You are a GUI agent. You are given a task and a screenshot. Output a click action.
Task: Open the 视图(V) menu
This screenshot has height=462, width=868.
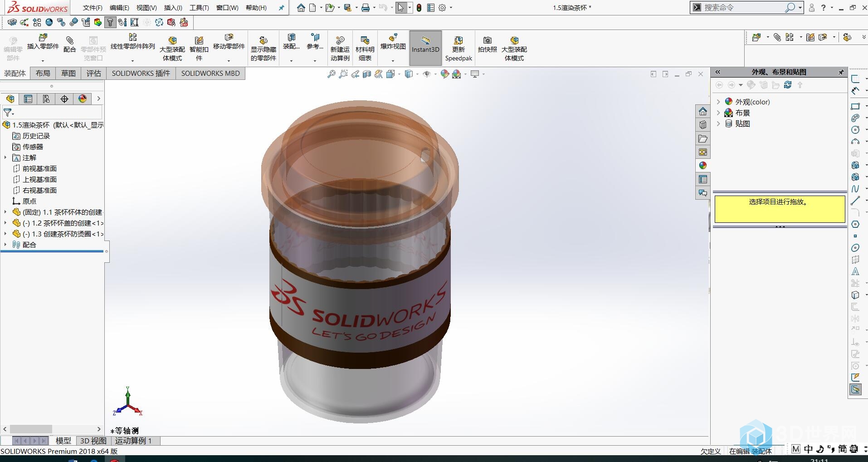pyautogui.click(x=146, y=8)
